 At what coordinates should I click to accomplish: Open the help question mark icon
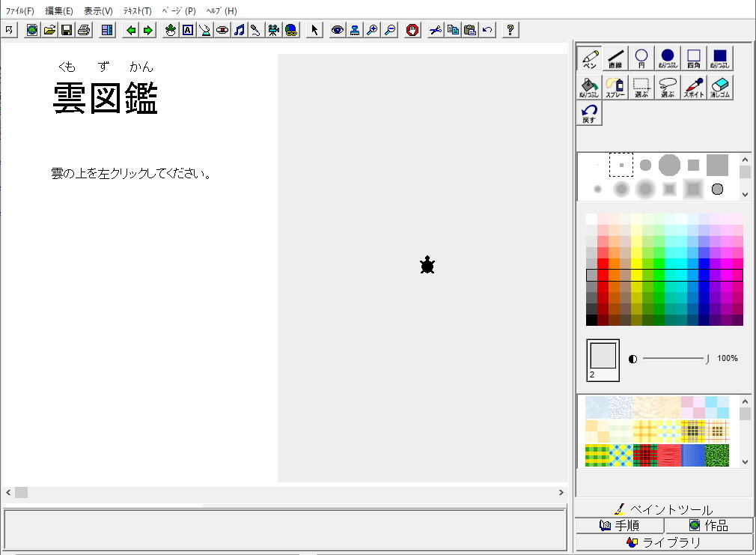click(510, 30)
